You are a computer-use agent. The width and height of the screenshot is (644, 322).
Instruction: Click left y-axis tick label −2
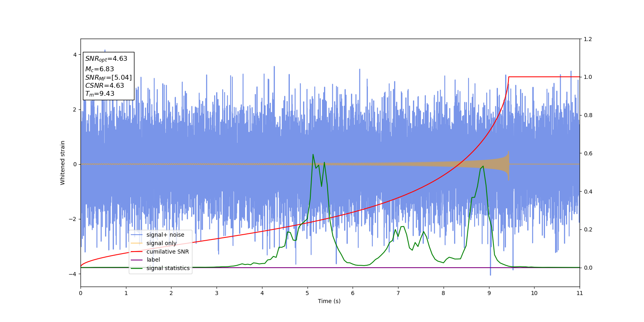coord(72,219)
